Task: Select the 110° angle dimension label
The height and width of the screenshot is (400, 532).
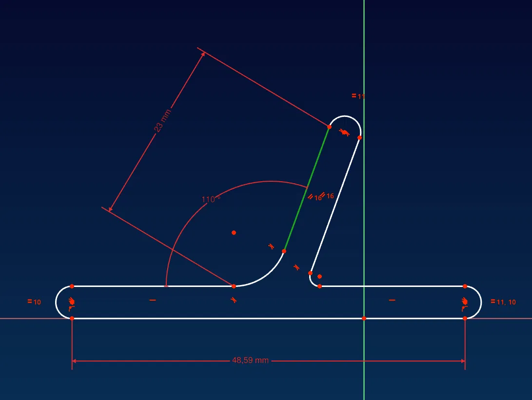Action: coord(211,199)
